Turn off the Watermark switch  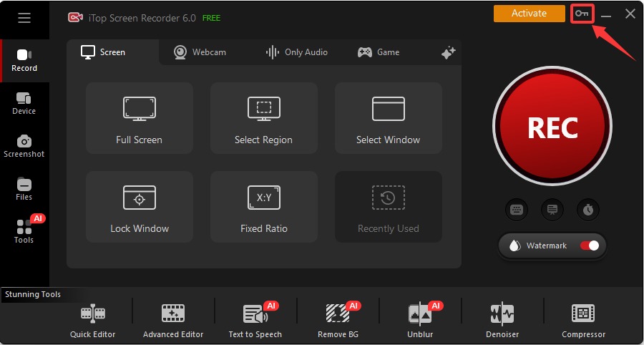pos(590,246)
